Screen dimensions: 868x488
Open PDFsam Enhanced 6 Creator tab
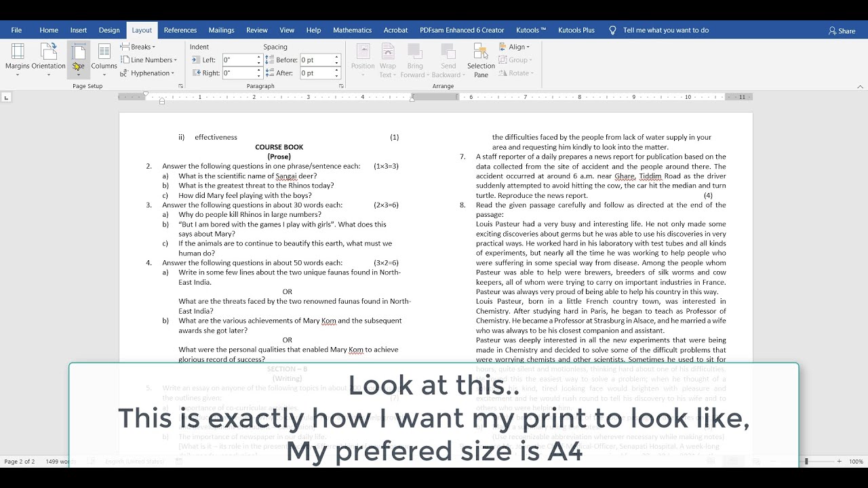click(x=462, y=30)
